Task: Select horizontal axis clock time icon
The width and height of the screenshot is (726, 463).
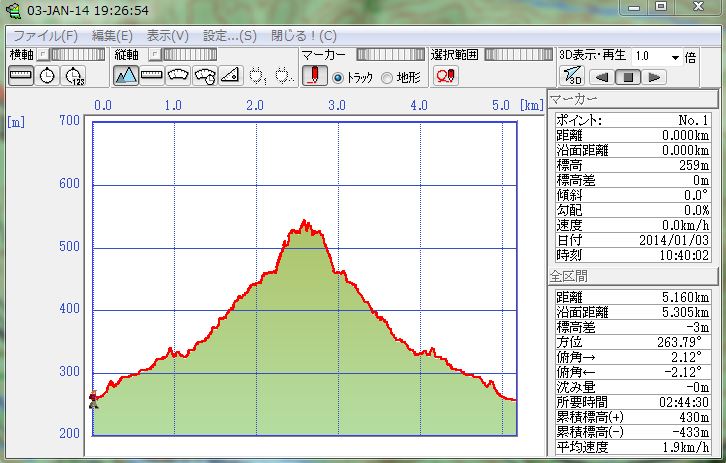Action: [47, 75]
